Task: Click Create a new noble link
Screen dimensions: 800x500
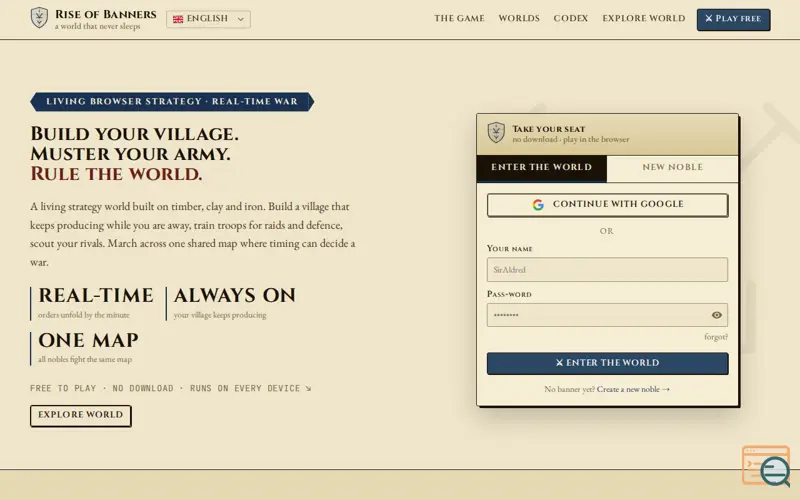Action: point(633,389)
